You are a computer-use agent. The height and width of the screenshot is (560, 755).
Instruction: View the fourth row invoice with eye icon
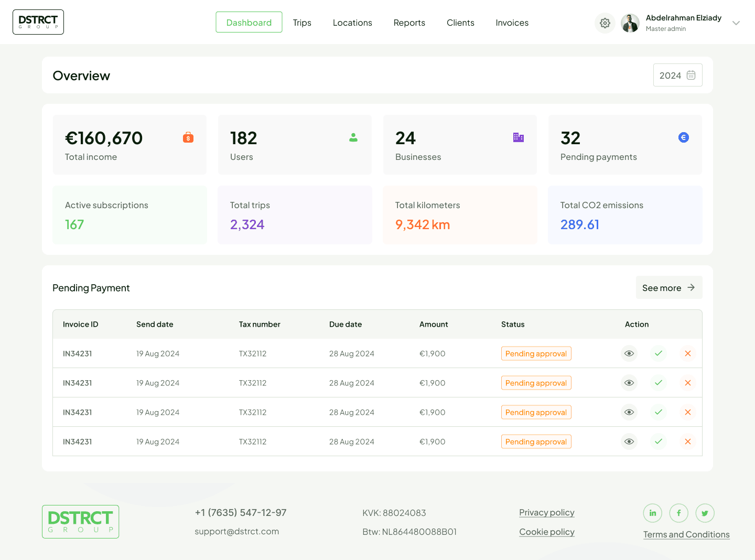[x=629, y=441]
